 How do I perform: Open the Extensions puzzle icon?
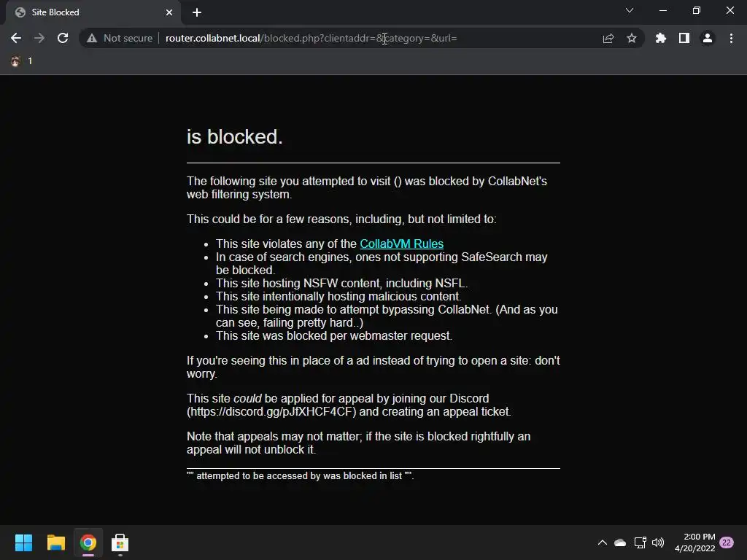[661, 38]
